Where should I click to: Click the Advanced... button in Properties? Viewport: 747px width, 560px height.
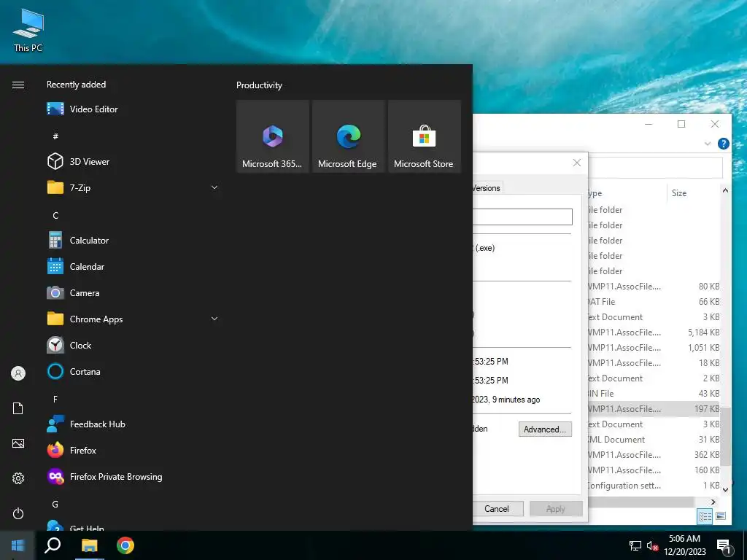pos(545,429)
